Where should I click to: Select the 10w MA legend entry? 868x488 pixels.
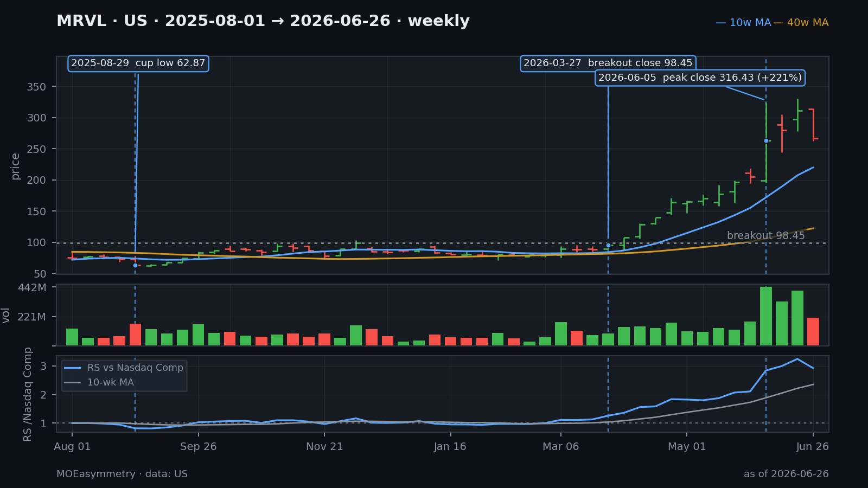(743, 23)
